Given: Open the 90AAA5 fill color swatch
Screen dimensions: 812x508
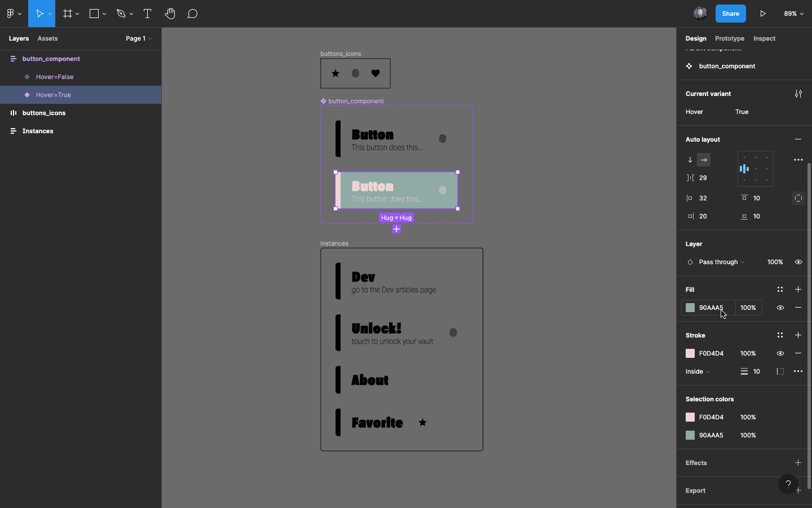Looking at the screenshot, I should [690, 308].
